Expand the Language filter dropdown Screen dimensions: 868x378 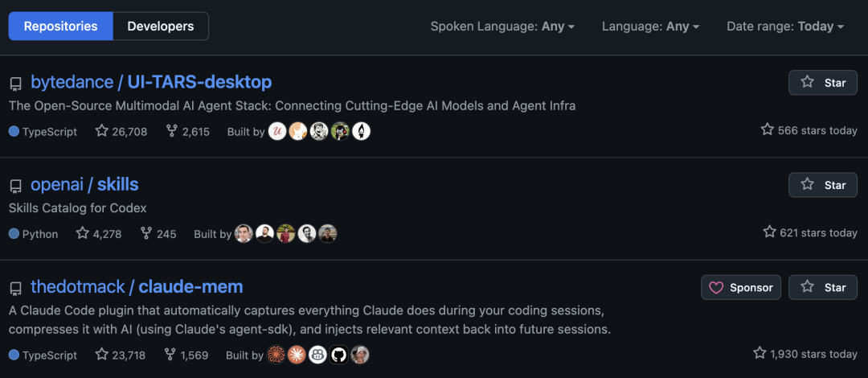coord(650,27)
